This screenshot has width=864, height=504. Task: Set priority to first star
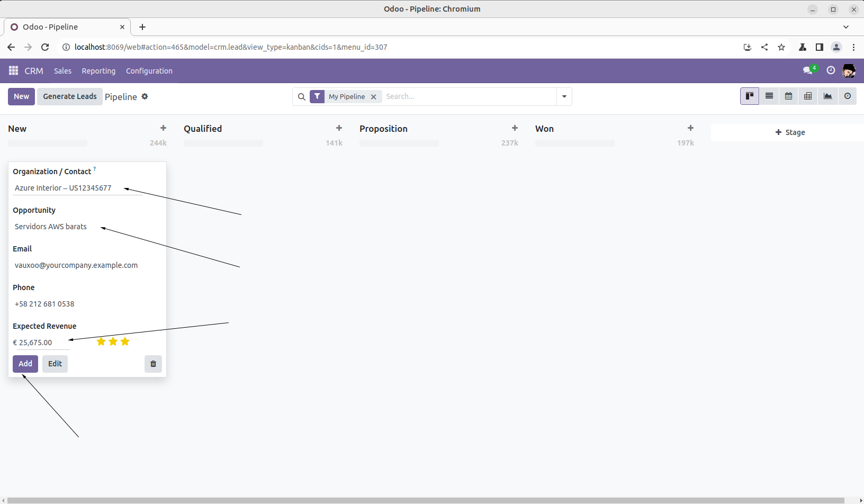tap(101, 341)
